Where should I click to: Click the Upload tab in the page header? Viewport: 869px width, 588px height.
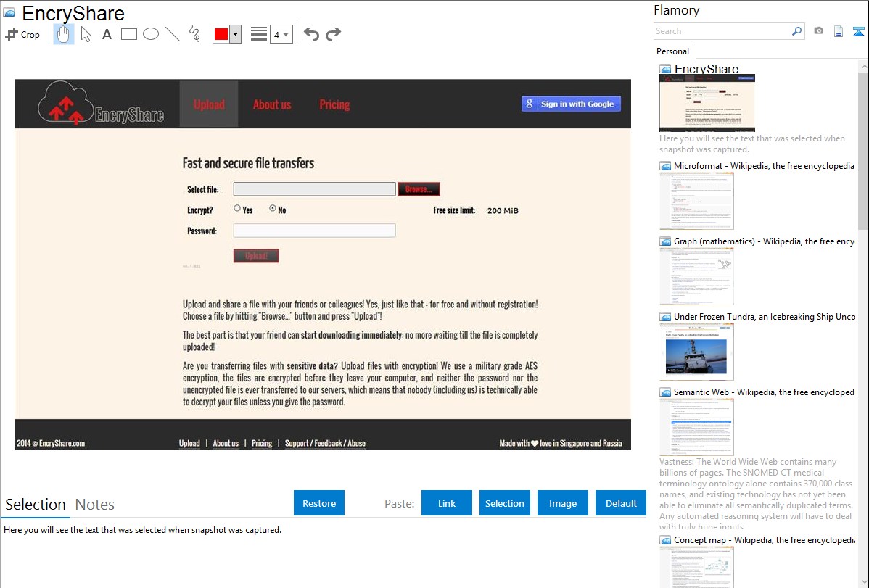(209, 104)
